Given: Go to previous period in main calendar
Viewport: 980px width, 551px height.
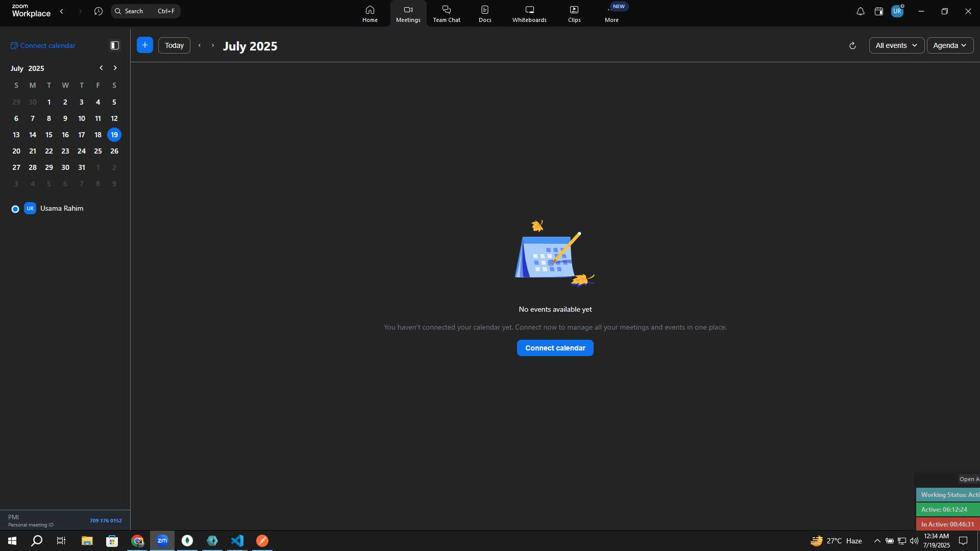Looking at the screenshot, I should coord(200,45).
